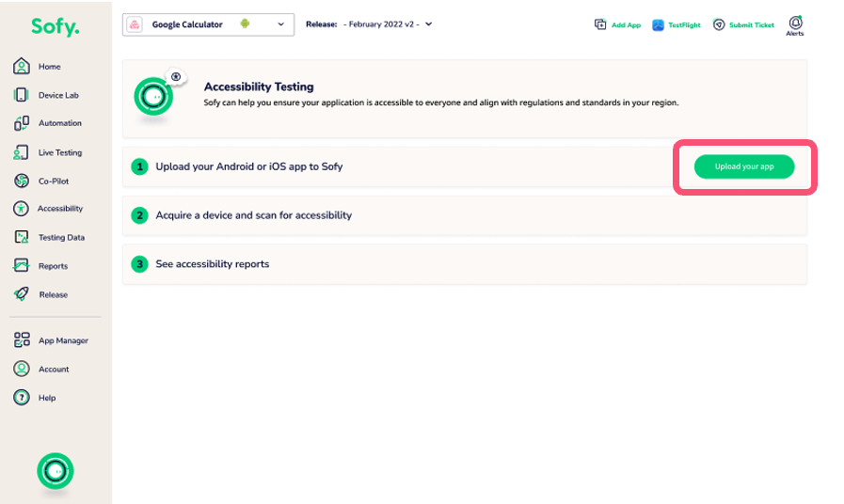The height and width of the screenshot is (504, 844).
Task: Open the Testing Data icon
Action: 22,237
